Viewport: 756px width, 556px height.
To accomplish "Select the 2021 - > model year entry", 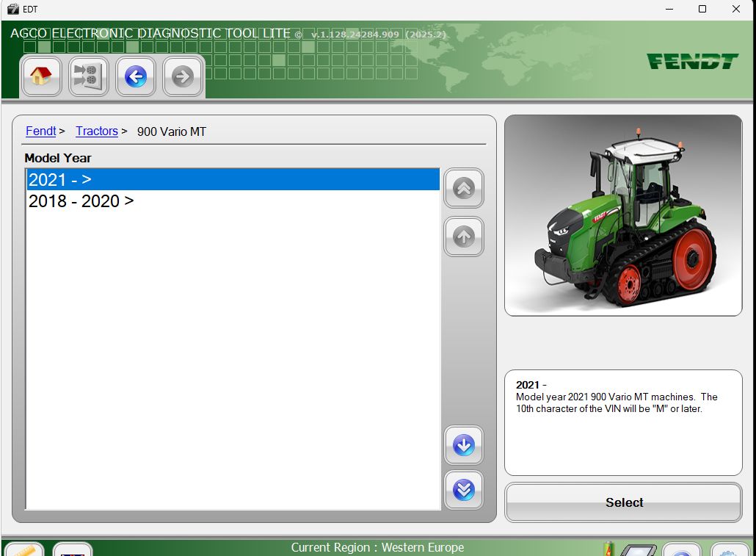I will tap(233, 179).
